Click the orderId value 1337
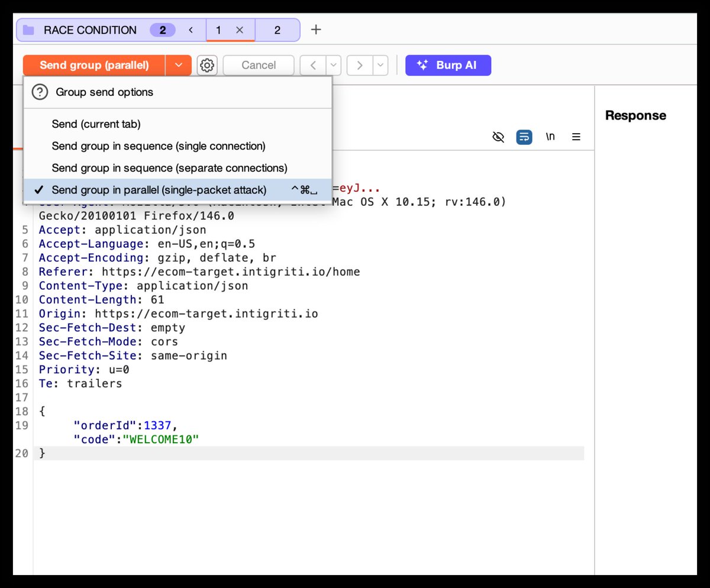The image size is (710, 588). tap(157, 425)
